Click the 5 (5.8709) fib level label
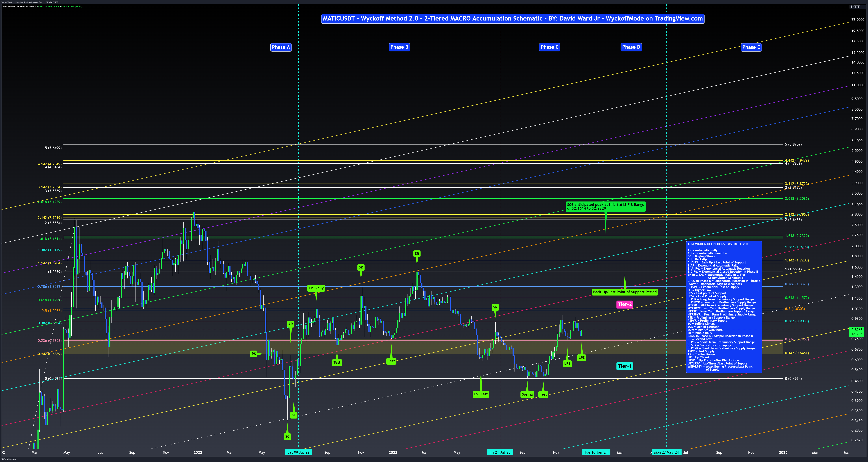868x462 pixels. pyautogui.click(x=793, y=144)
